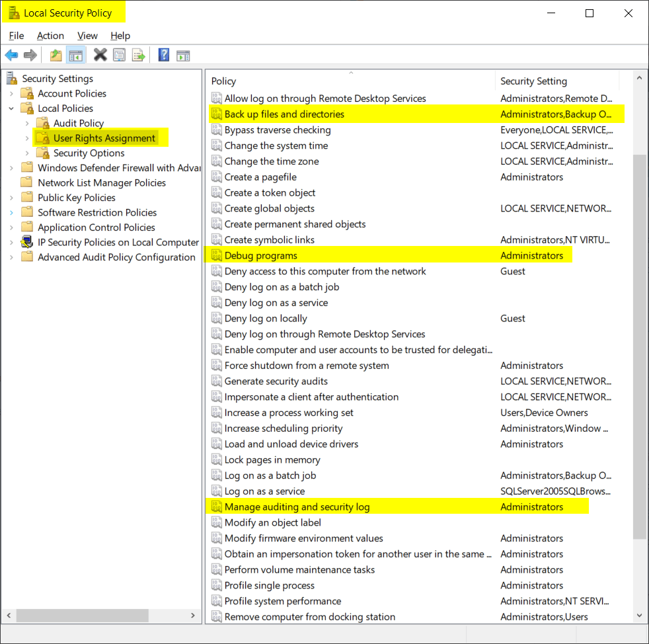Click the Delete (X) toolbar icon
This screenshot has width=649, height=644.
[x=100, y=55]
